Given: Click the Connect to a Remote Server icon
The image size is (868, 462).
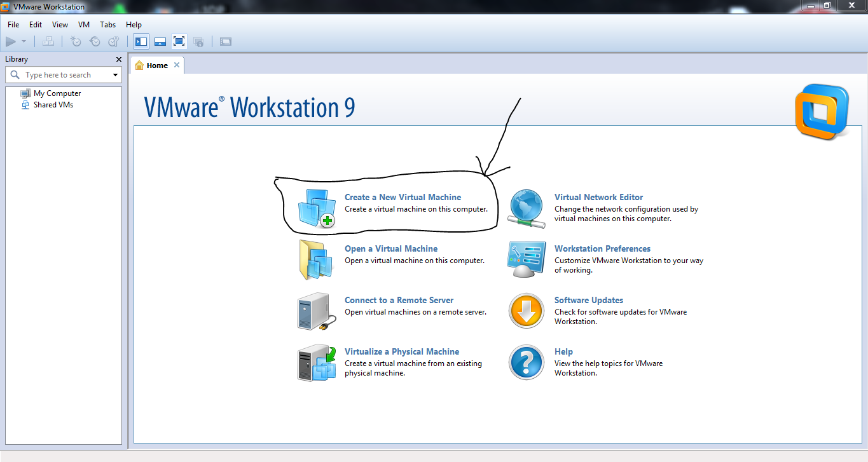Looking at the screenshot, I should pyautogui.click(x=316, y=311).
